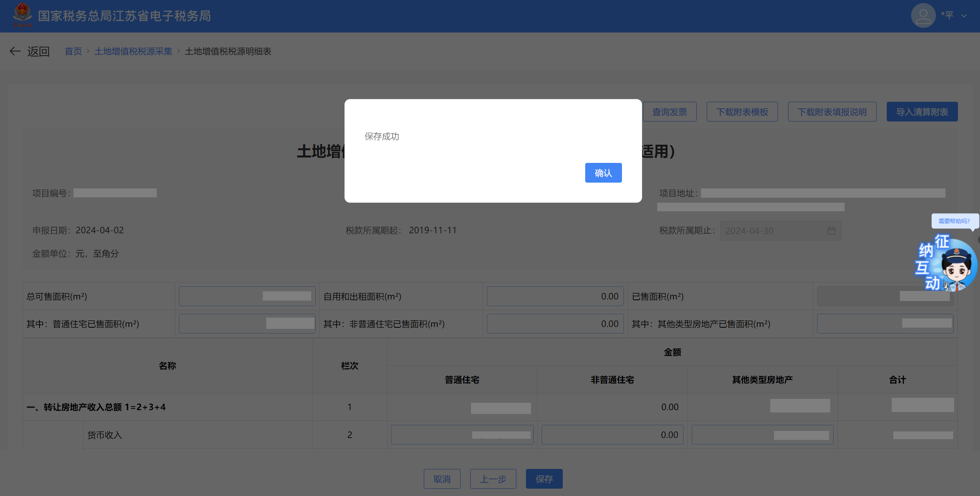Click the 保存 button at bottom
Screen dimensions: 980x496
pyautogui.click(x=544, y=479)
